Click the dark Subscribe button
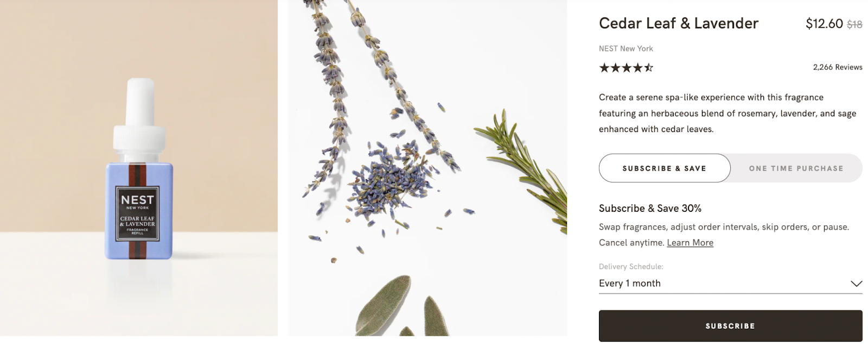The width and height of the screenshot is (868, 346). coord(730,326)
